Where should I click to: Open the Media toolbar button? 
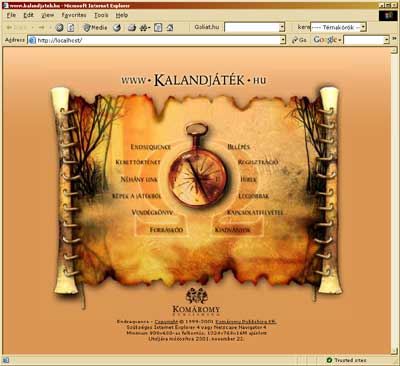tap(96, 28)
